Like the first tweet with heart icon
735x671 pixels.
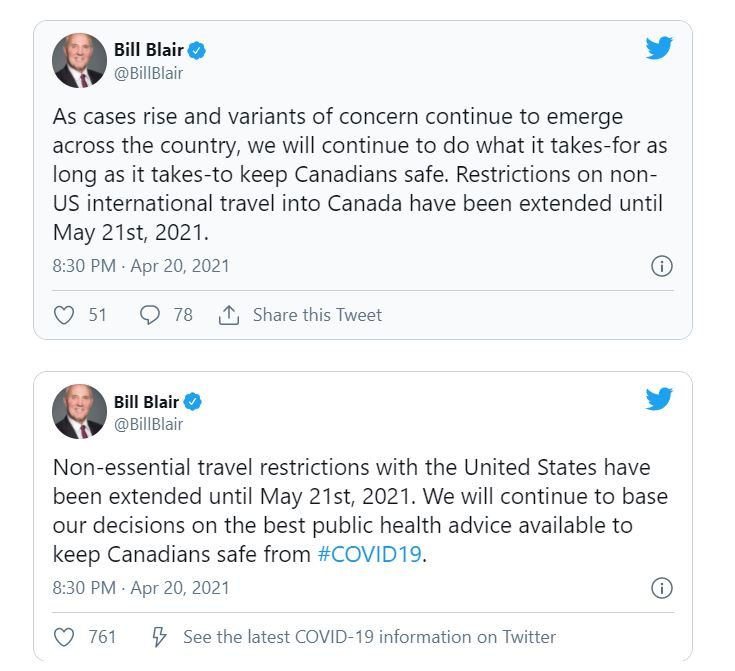[64, 315]
